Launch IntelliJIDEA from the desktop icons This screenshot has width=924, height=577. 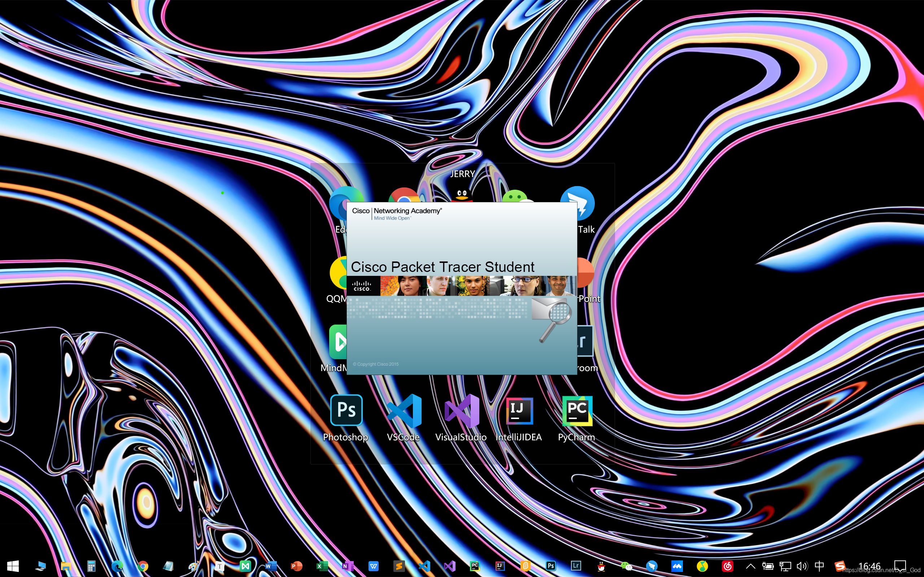point(519,410)
